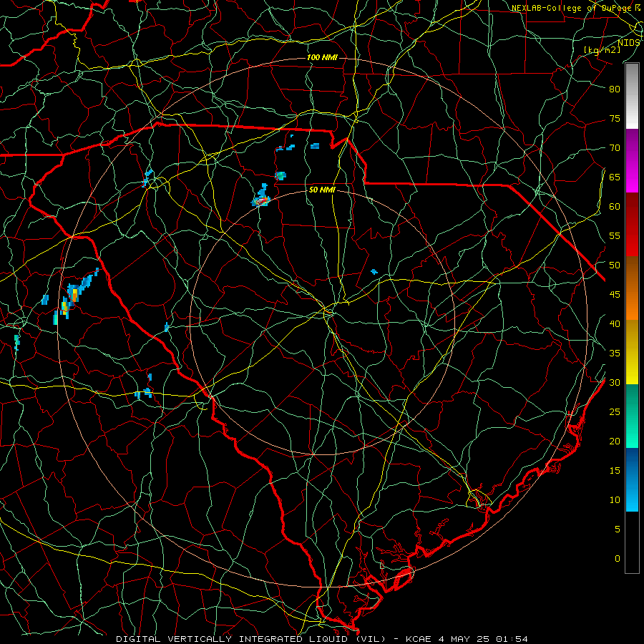644x644 pixels.
Task: Click the "KCAE 4 MAY 25 01:54" timestamp
Action: 467,639
